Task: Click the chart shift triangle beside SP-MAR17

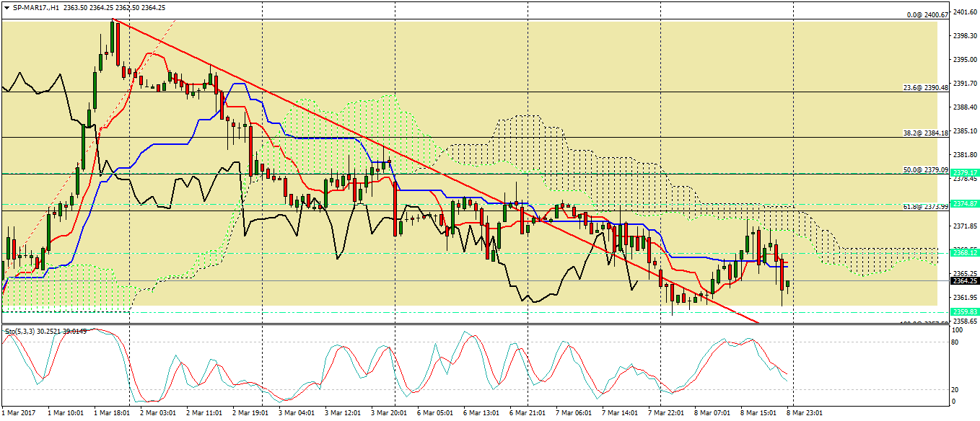Action: [6, 6]
